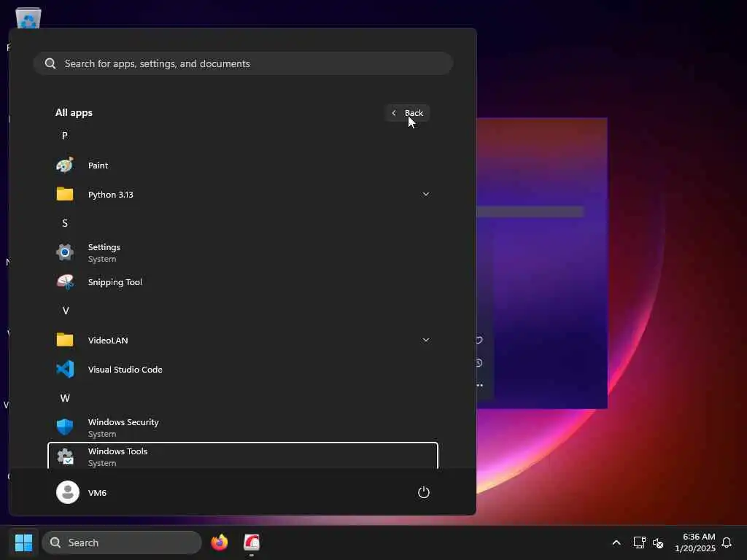Open Firefox from the taskbar
The height and width of the screenshot is (560, 747).
[x=219, y=542]
